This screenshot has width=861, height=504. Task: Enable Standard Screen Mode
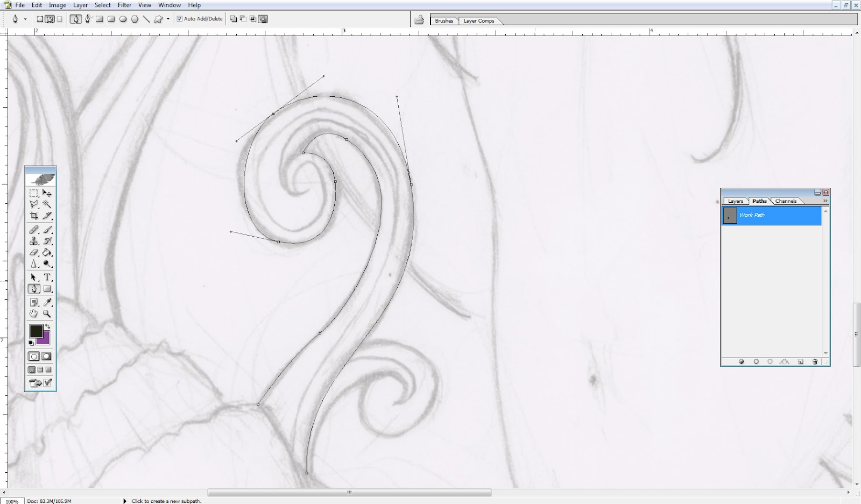(x=32, y=370)
